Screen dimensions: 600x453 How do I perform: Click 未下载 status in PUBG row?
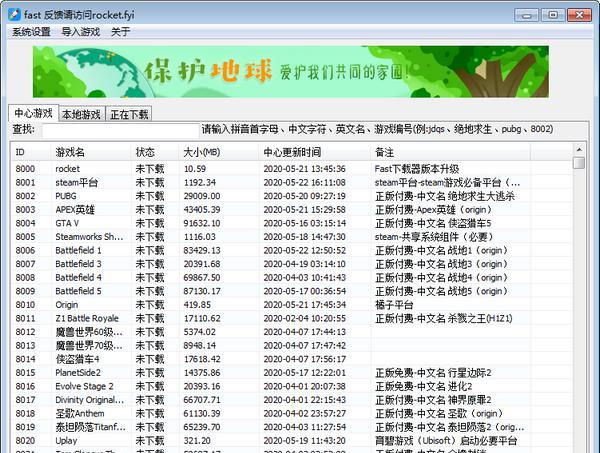point(150,196)
